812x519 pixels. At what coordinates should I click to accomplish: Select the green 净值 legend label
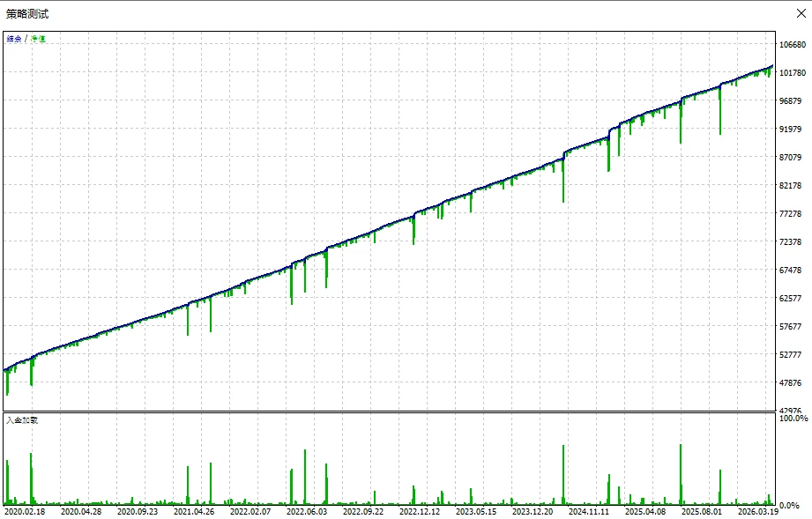point(38,39)
